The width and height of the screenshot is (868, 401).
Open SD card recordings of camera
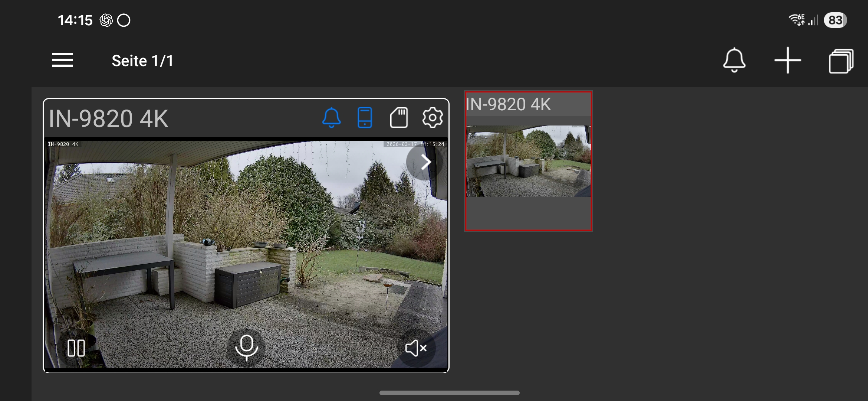[x=399, y=118]
